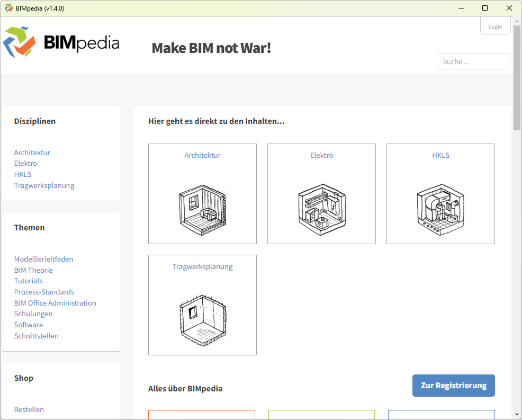Open the Architektur discipline link
This screenshot has width=522, height=420.
(x=32, y=153)
